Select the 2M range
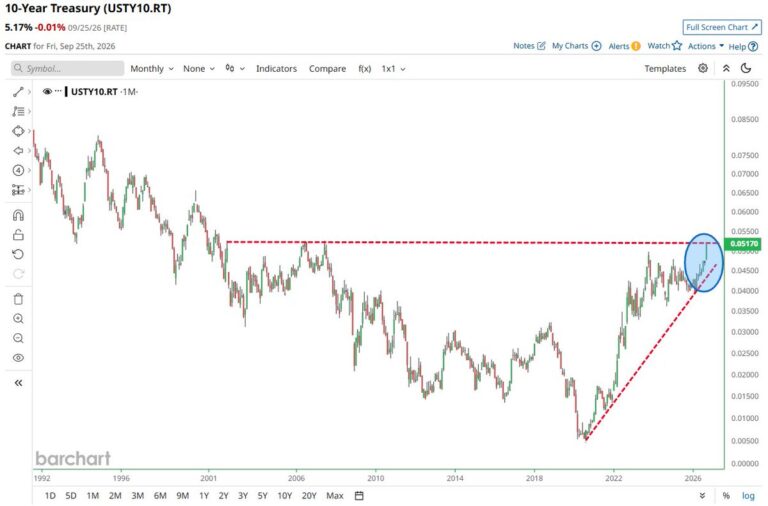768x506 pixels. pos(115,496)
